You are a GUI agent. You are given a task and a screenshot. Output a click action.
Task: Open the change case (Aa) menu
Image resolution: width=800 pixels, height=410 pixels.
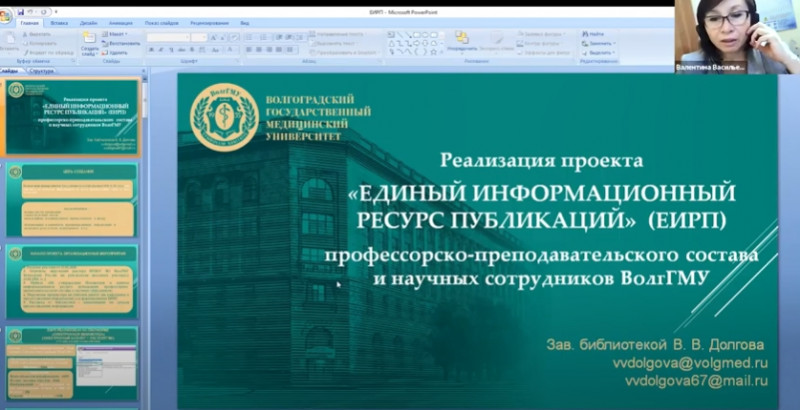[x=216, y=50]
